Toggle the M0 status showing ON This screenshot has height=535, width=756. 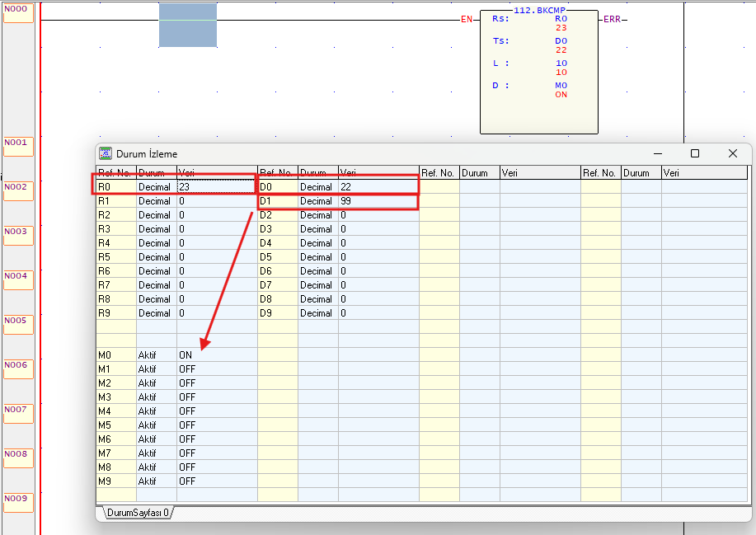pyautogui.click(x=216, y=355)
